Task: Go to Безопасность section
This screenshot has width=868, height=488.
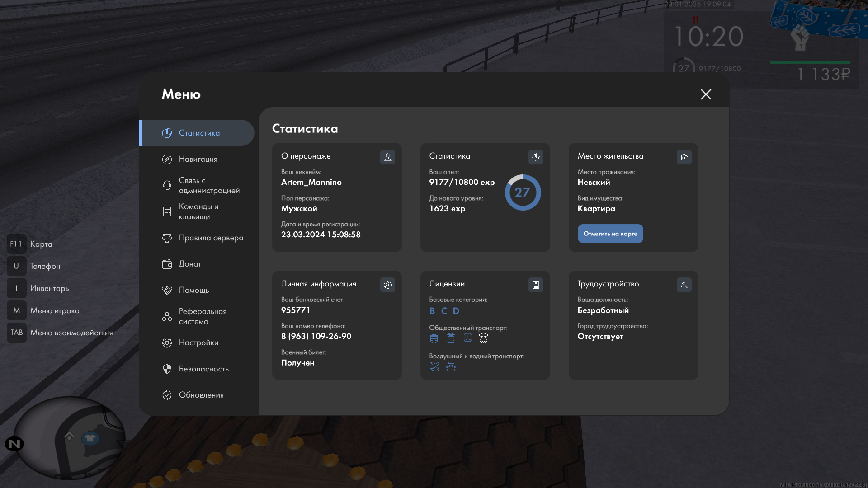Action: click(203, 369)
